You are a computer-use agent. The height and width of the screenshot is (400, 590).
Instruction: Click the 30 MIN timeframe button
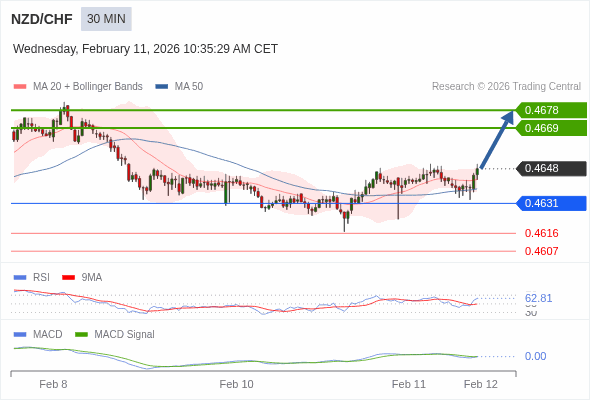coord(106,19)
